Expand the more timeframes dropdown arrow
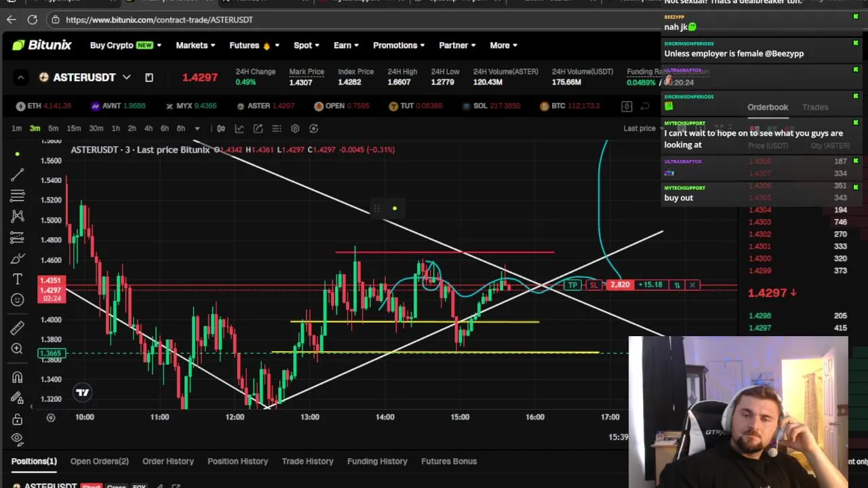This screenshot has height=488, width=868. coord(197,128)
